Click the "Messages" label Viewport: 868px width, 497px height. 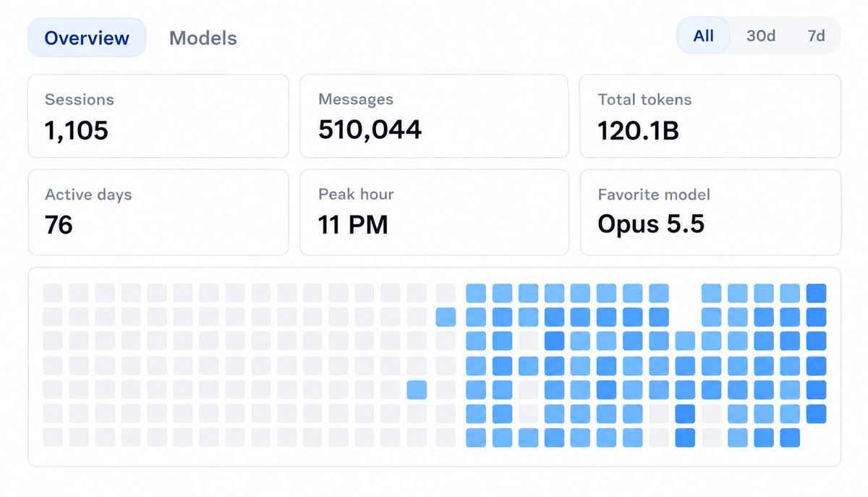click(356, 99)
